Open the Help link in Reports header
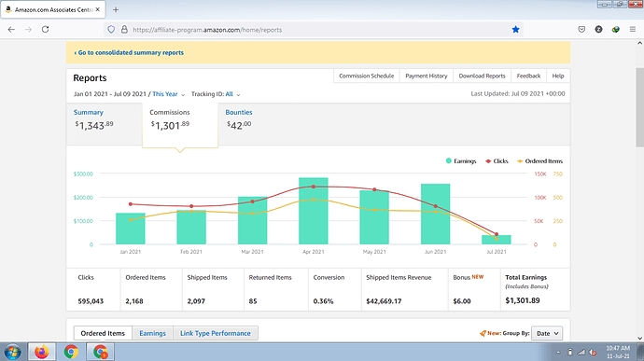 [x=558, y=76]
